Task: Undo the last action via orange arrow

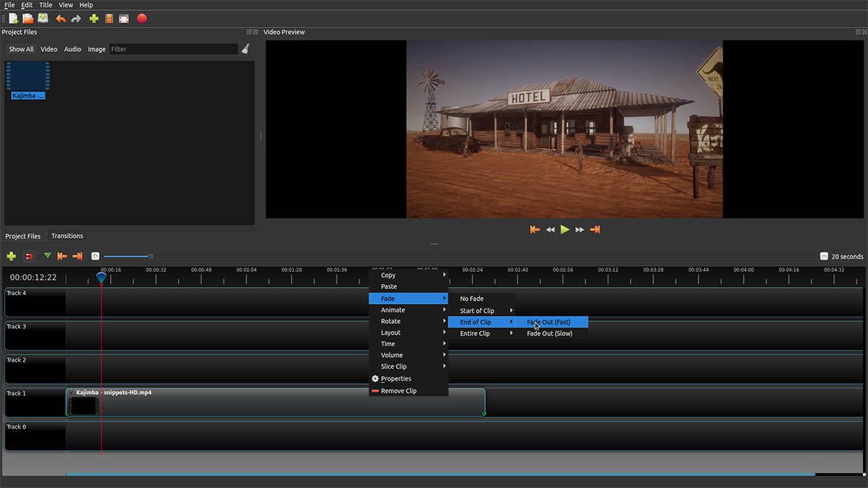Action: pos(61,19)
